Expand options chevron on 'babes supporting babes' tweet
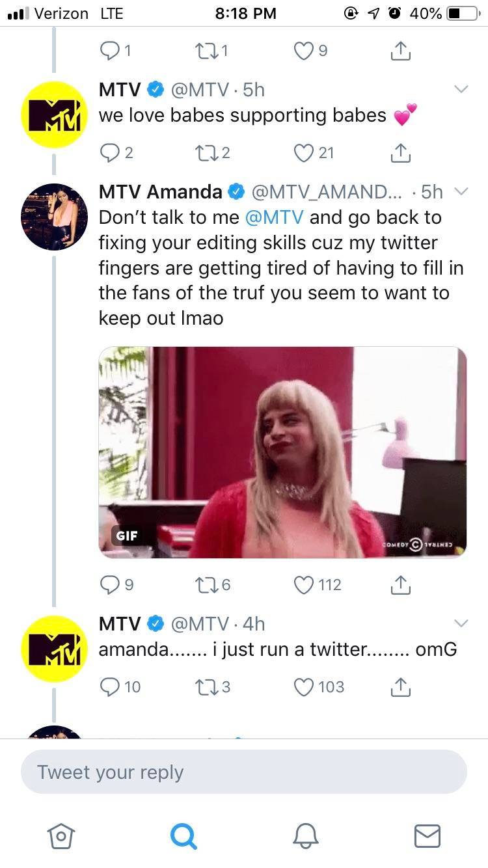 461,90
